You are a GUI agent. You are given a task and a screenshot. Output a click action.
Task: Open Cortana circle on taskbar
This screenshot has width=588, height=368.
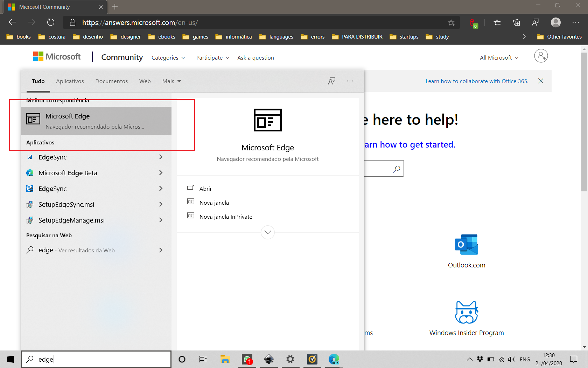click(182, 359)
